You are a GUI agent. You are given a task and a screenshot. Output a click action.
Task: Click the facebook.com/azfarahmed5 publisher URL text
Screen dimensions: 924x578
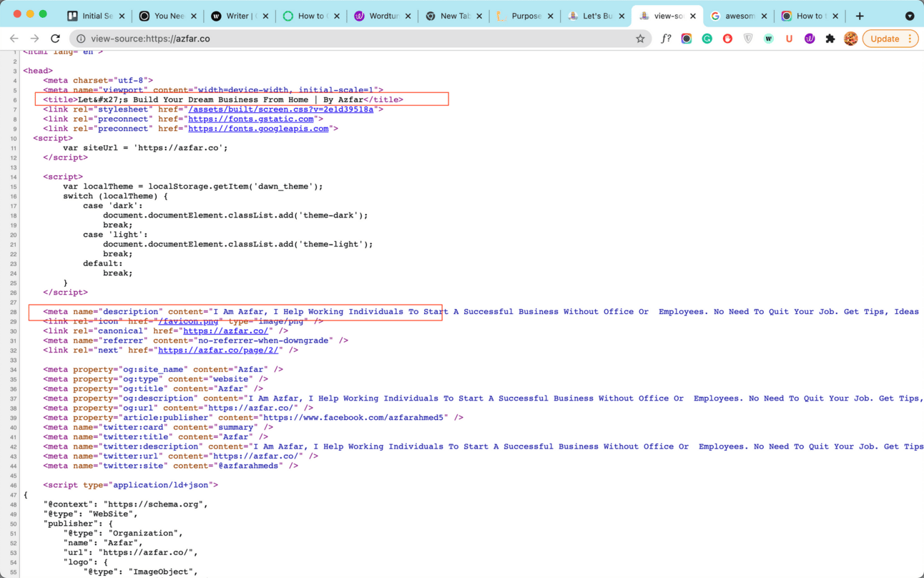(x=355, y=418)
